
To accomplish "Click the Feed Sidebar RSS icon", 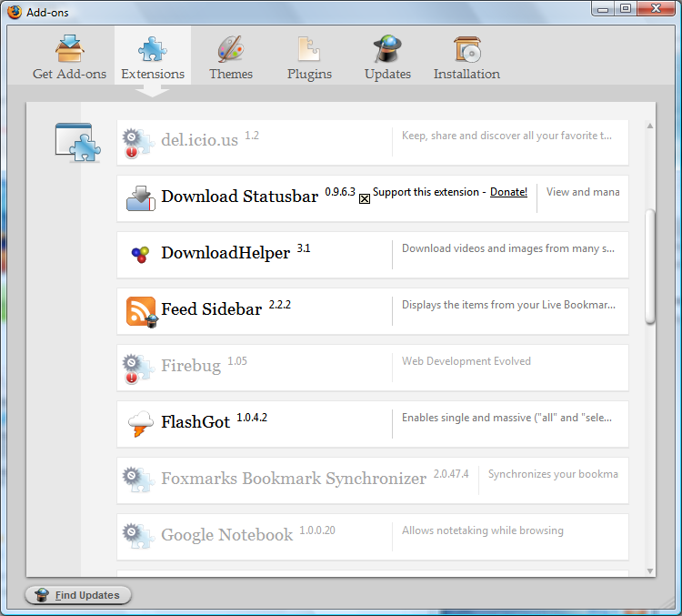I will (142, 312).
